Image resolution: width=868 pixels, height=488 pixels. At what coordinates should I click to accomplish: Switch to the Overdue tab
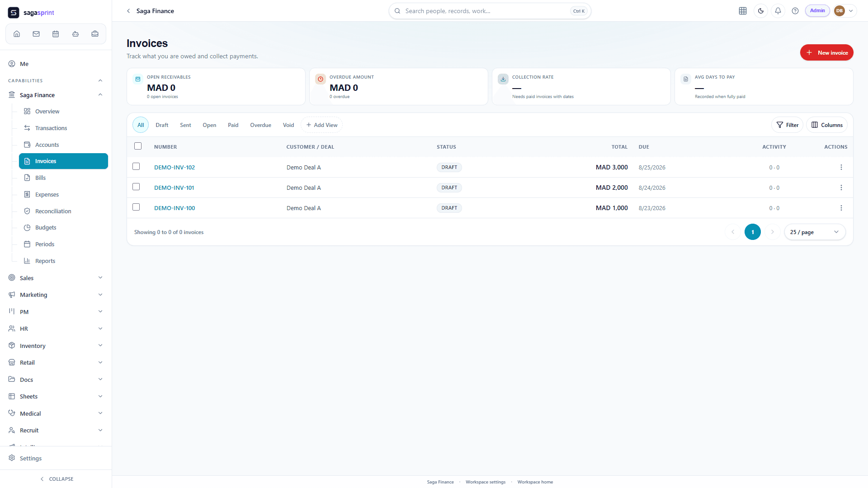261,125
